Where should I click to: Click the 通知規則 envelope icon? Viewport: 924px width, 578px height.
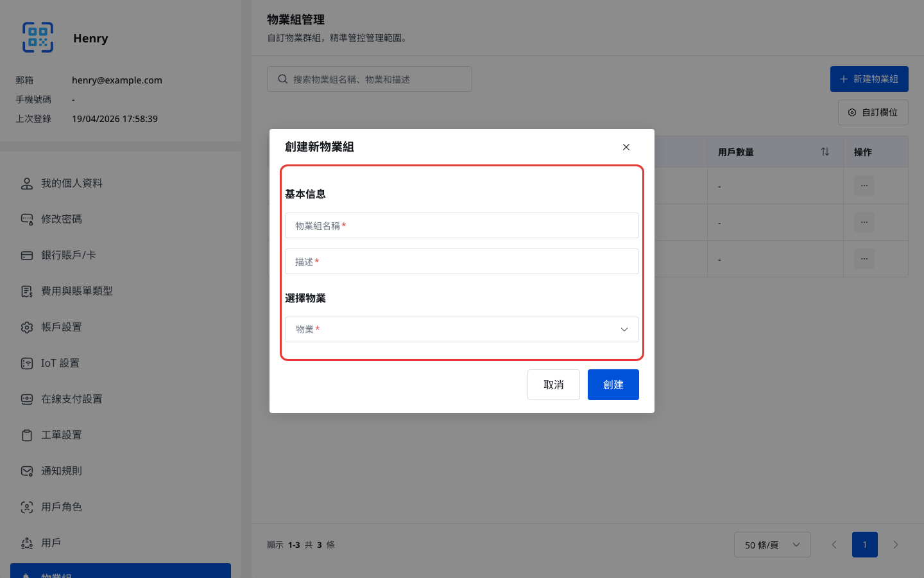click(x=27, y=471)
